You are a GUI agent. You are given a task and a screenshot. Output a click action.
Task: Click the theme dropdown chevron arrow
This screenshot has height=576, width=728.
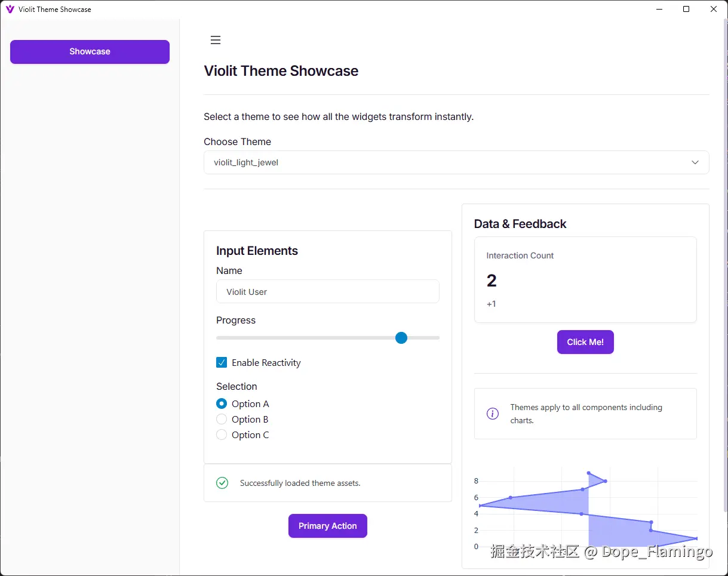point(695,162)
